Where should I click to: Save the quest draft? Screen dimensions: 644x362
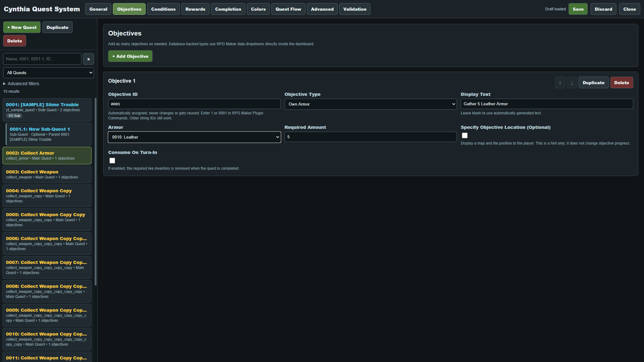tap(578, 9)
